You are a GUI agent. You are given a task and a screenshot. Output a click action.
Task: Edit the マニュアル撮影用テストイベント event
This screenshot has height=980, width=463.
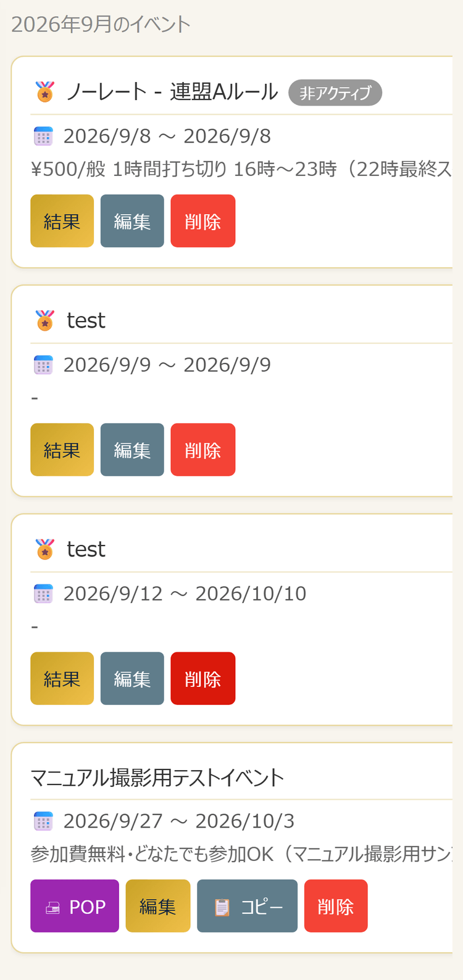pos(158,906)
